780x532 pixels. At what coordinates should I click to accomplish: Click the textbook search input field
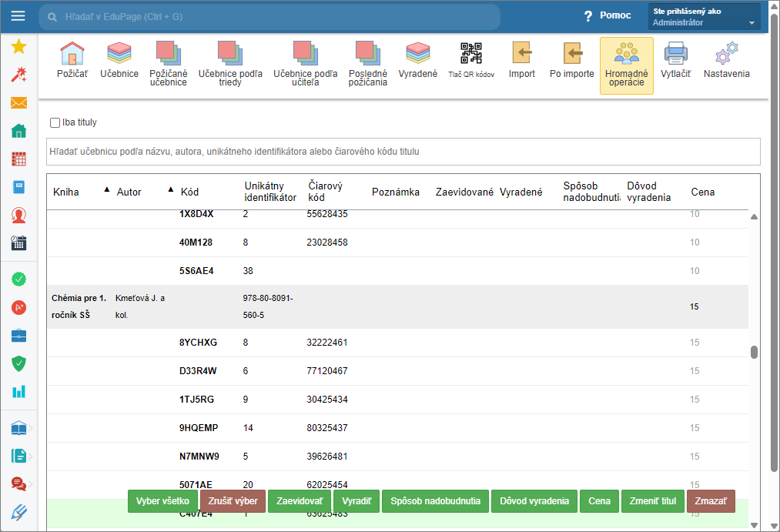tap(403, 152)
